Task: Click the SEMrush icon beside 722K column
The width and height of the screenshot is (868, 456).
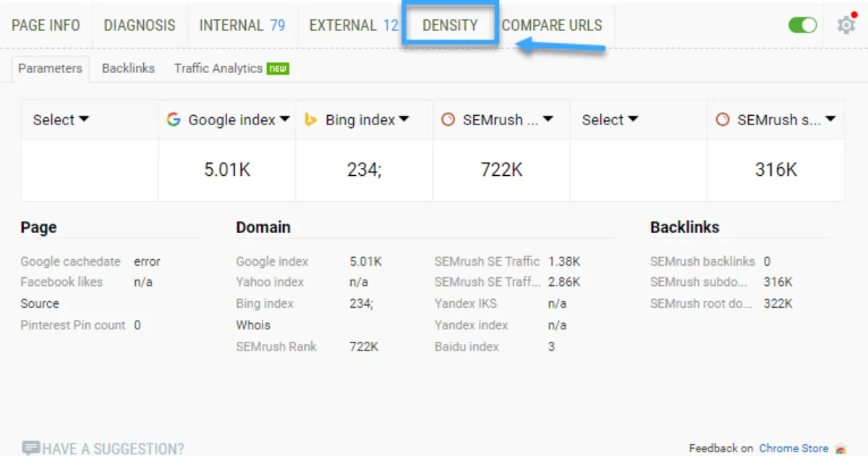Action: tap(448, 119)
